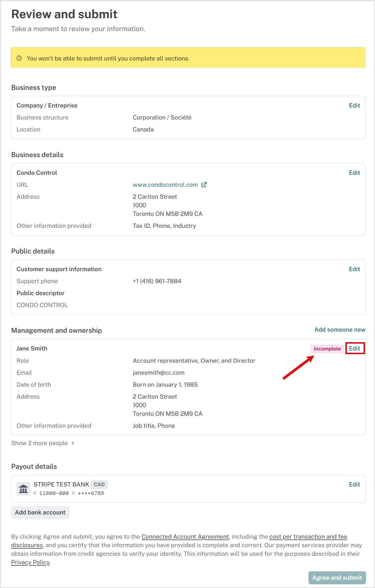Click the support phone +1 (416) 961-7884
Screen dimensions: 375x588
157,281
